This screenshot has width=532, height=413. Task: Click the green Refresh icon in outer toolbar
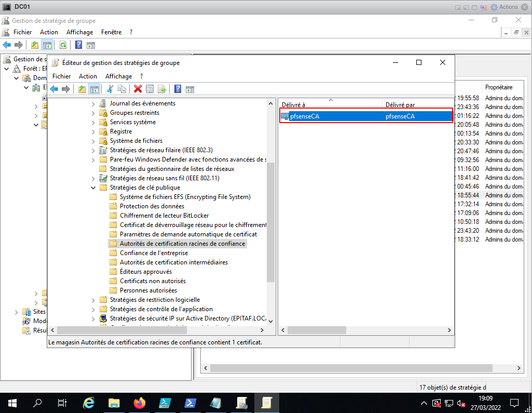[63, 45]
